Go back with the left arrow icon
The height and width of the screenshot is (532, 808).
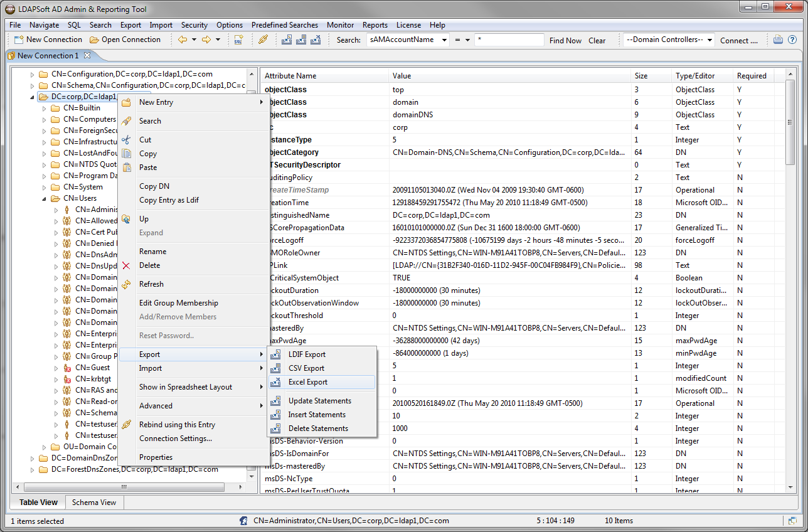coord(183,40)
